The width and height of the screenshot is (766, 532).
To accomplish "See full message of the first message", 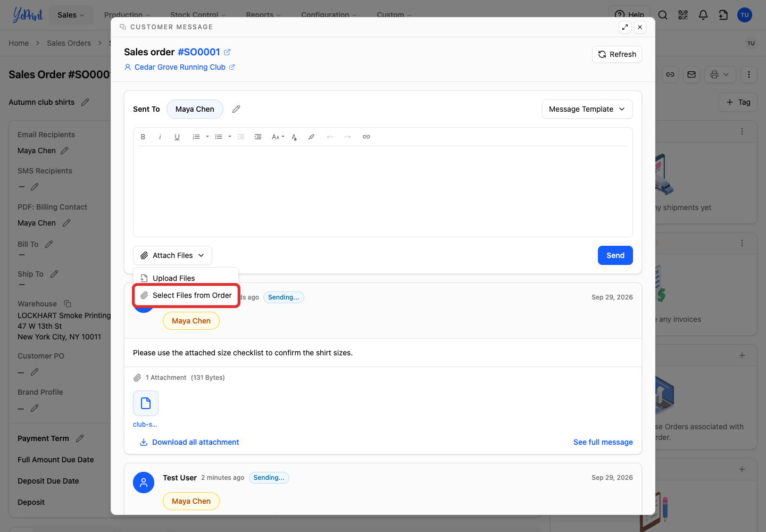I will 603,442.
